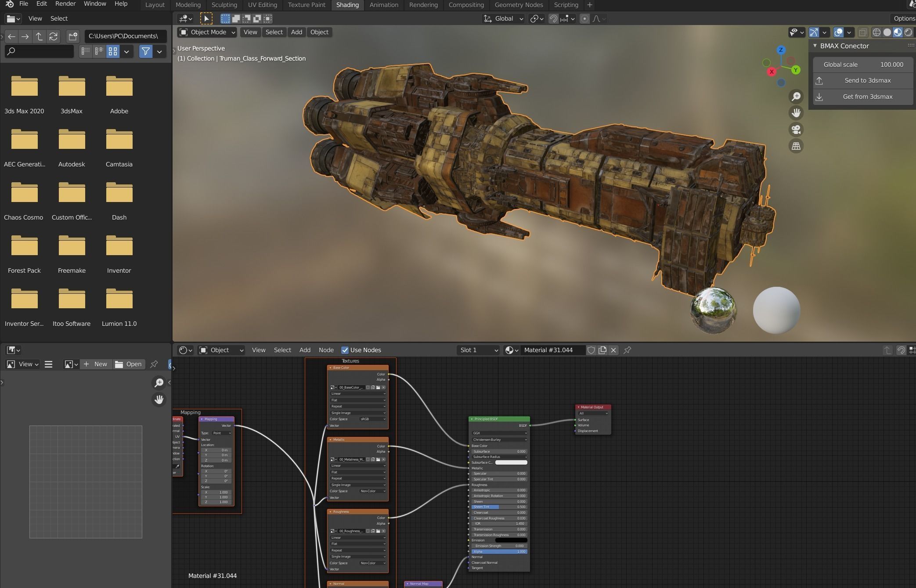The height and width of the screenshot is (588, 916).
Task: Open the Object Mode dropdown
Action: coord(207,32)
